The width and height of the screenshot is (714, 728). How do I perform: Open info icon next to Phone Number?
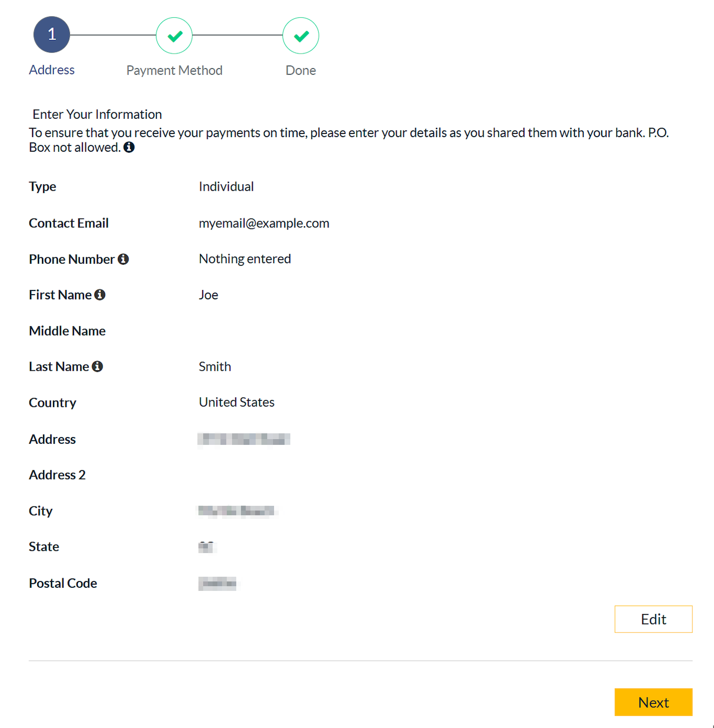[x=123, y=259]
